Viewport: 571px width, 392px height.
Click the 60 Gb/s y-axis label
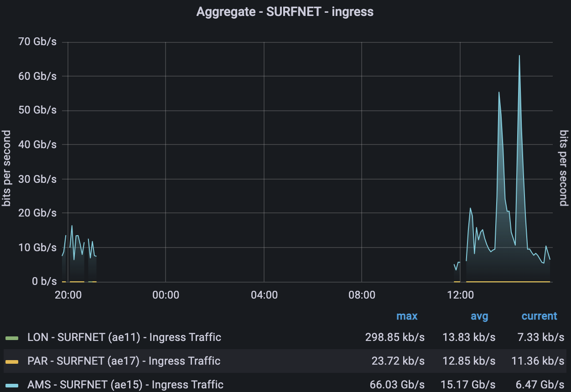point(38,76)
